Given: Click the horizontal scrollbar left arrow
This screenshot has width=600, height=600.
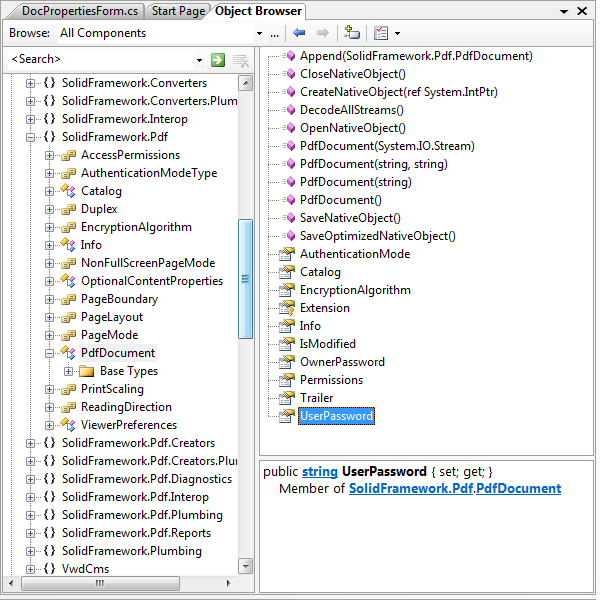Looking at the screenshot, I should point(11,584).
